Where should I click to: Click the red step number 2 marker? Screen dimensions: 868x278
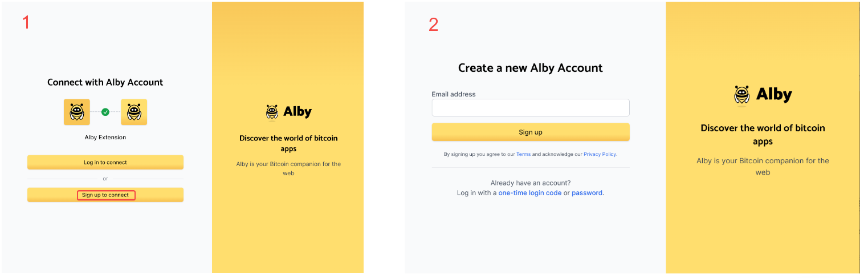click(433, 25)
